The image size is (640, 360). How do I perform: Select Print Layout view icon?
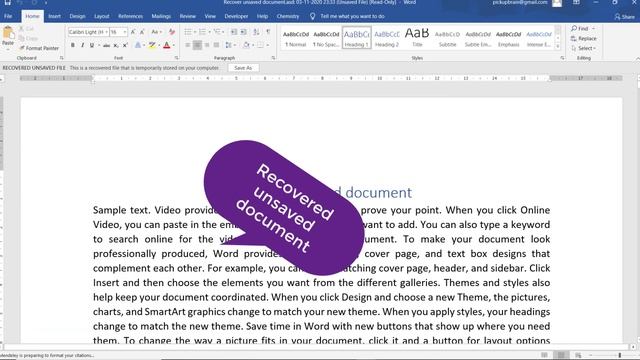[561, 355]
